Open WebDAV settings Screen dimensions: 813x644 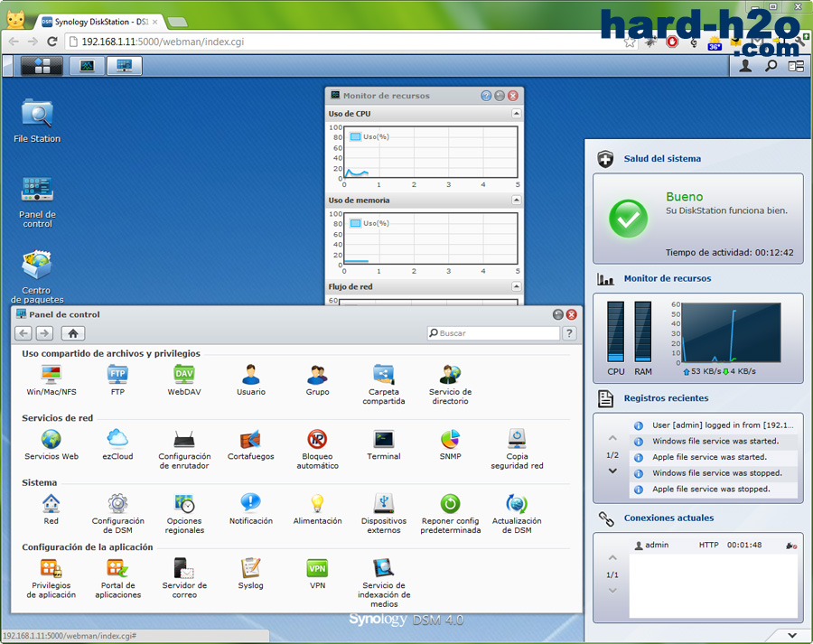pos(184,380)
